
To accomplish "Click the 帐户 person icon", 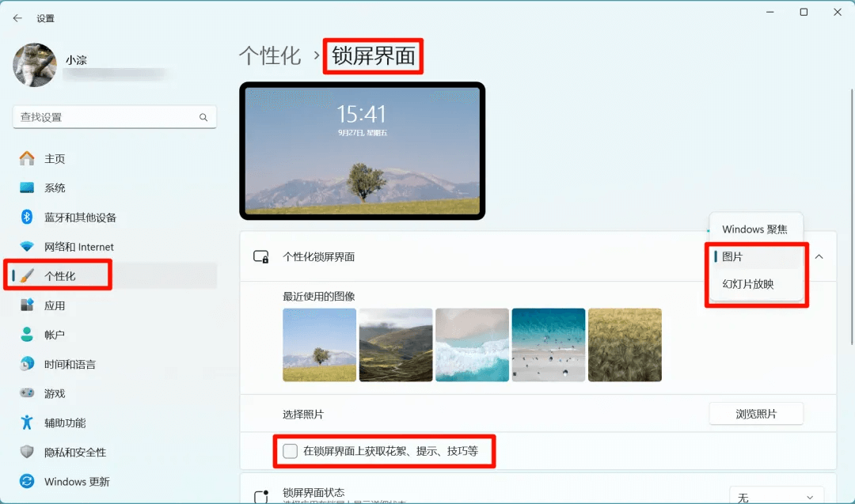I will [27, 334].
